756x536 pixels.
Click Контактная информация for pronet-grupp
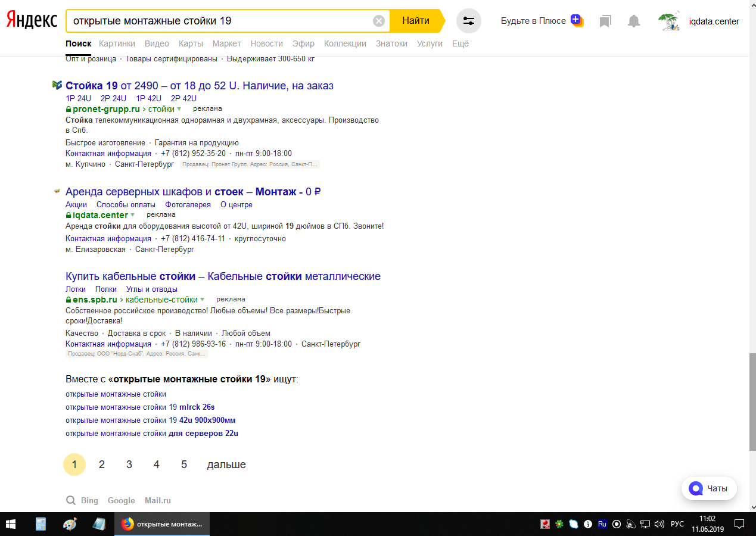pos(108,153)
